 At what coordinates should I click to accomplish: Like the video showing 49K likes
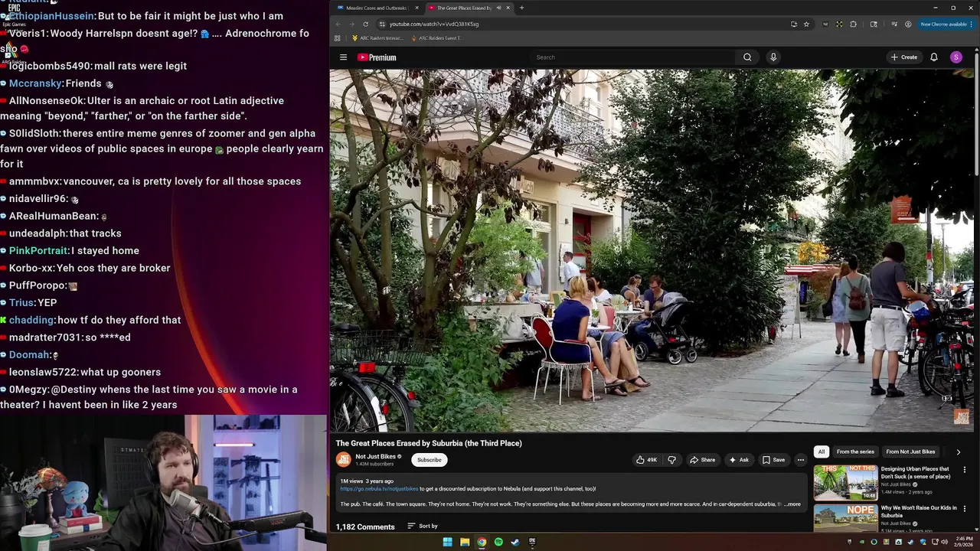pyautogui.click(x=646, y=460)
